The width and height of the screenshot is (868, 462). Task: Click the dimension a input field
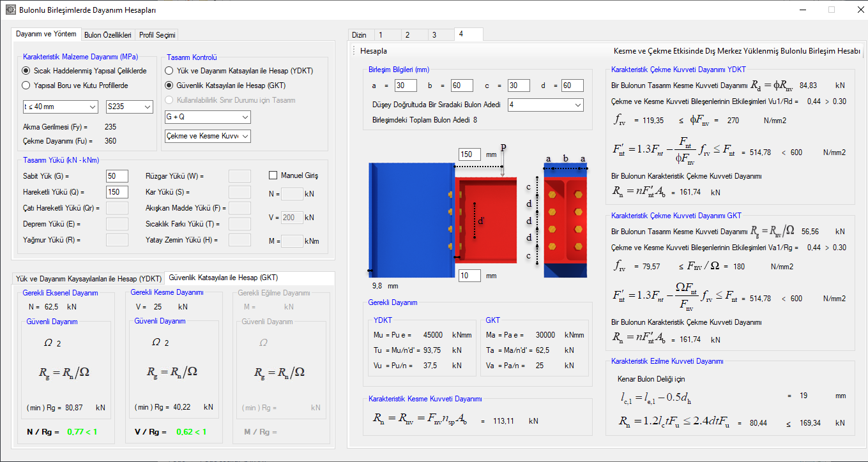[x=406, y=86]
